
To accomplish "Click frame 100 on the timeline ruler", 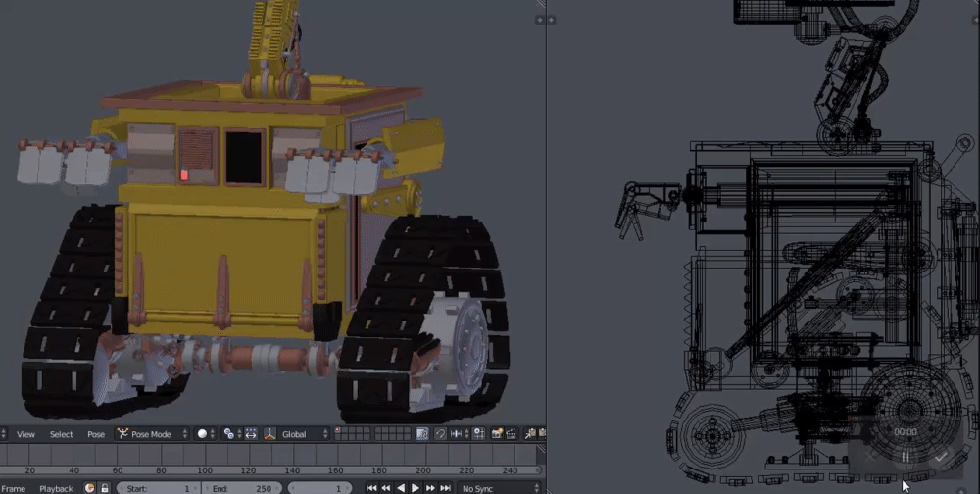I will pos(205,470).
